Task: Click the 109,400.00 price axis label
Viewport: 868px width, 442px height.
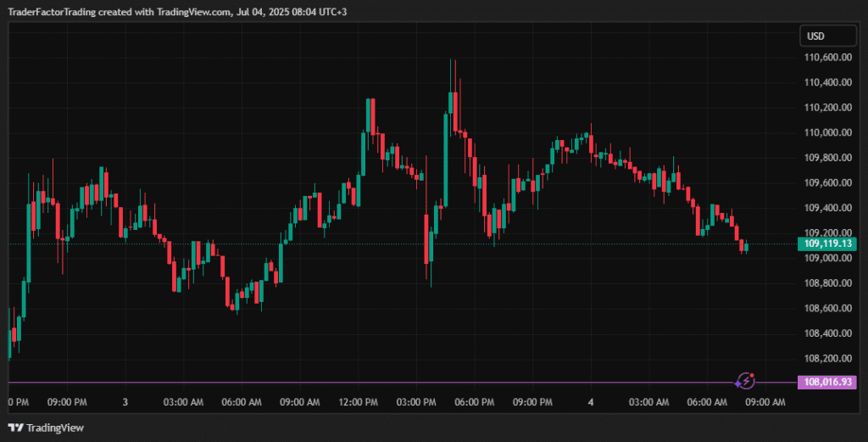Action: 827,208
